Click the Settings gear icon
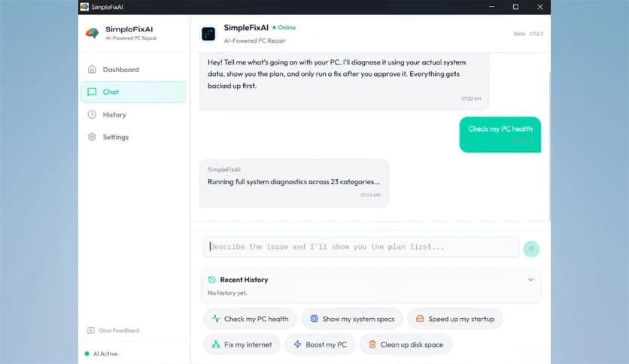The width and height of the screenshot is (629, 364). [x=92, y=137]
